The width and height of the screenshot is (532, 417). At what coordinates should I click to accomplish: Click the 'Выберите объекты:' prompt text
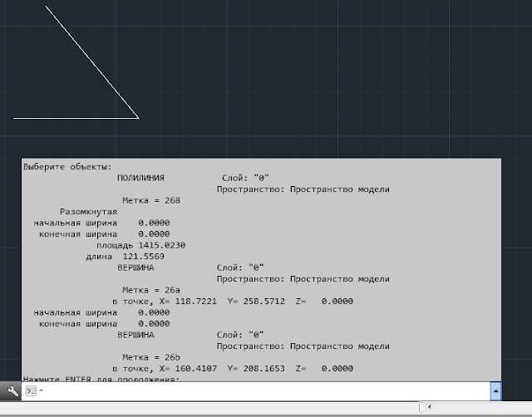(x=67, y=167)
